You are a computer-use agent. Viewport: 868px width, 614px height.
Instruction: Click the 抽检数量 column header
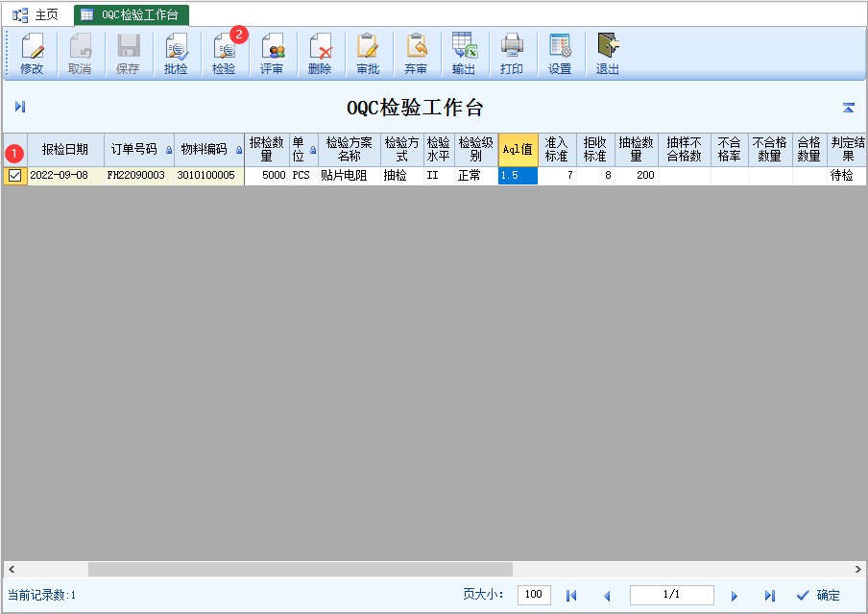click(x=637, y=150)
